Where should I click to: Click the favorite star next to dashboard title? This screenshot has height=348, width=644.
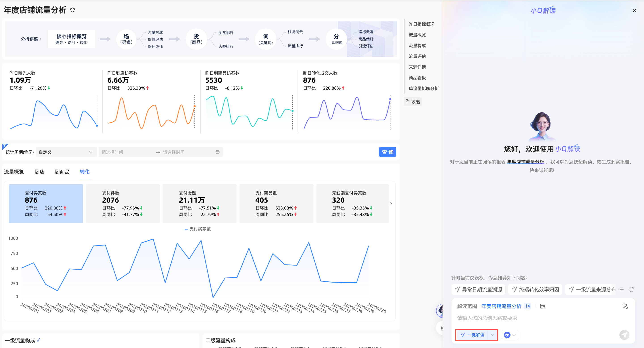[72, 10]
